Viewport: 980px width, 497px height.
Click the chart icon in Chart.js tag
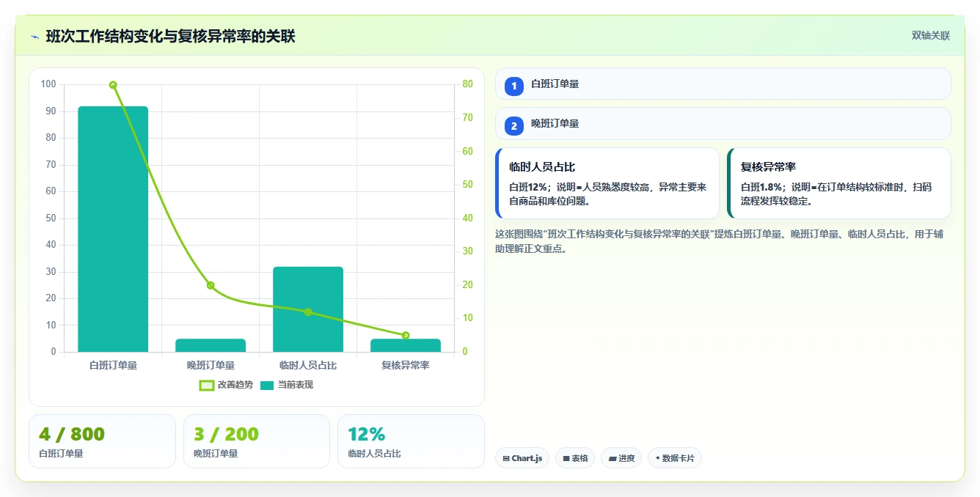(506, 459)
